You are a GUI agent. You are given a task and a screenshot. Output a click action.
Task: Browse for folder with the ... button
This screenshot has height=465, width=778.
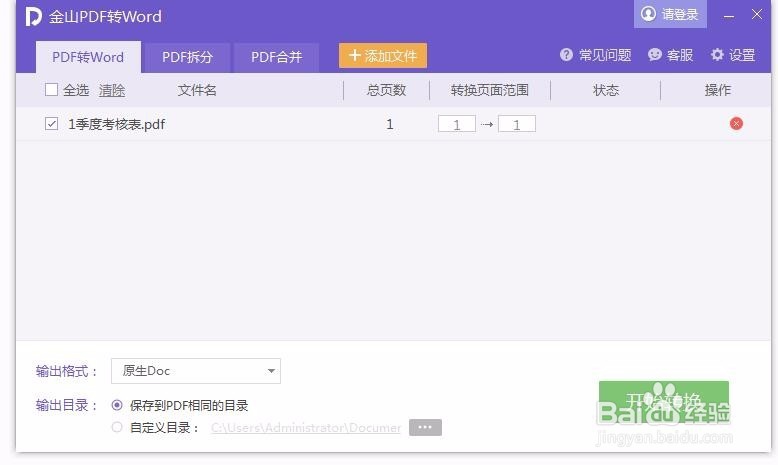pos(425,427)
